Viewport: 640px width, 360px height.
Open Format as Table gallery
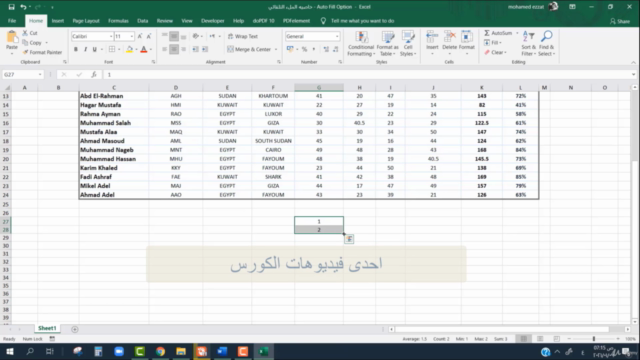pos(387,43)
